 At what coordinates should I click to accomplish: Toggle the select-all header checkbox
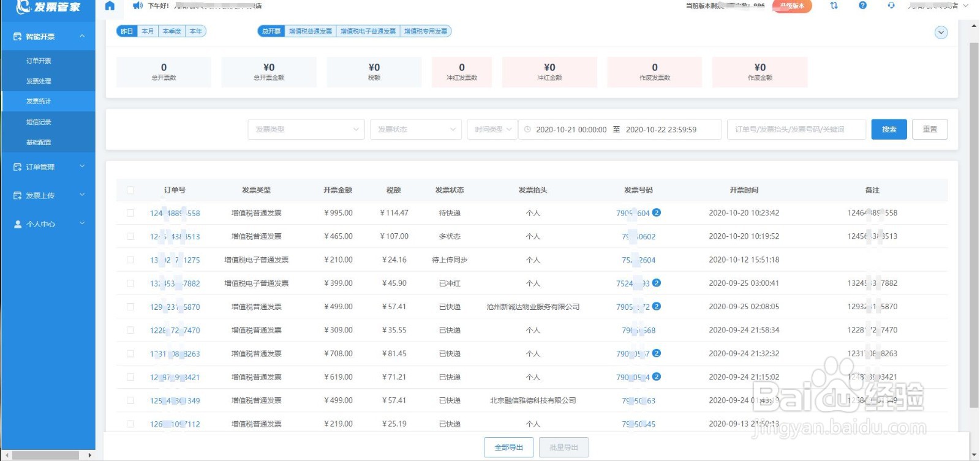pos(130,190)
